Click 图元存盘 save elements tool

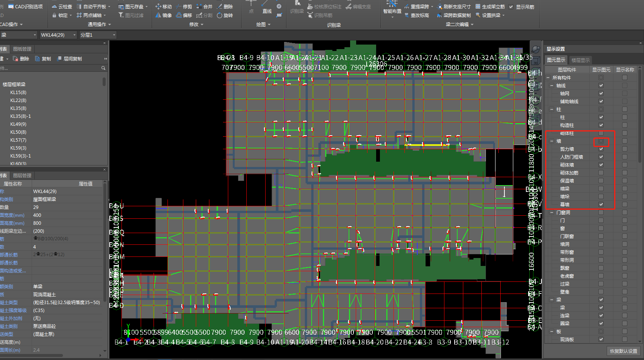click(x=132, y=6)
